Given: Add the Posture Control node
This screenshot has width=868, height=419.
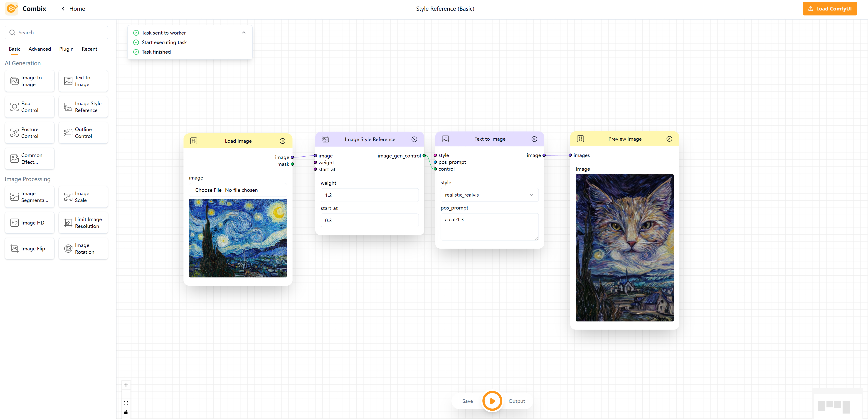Looking at the screenshot, I should 30,132.
